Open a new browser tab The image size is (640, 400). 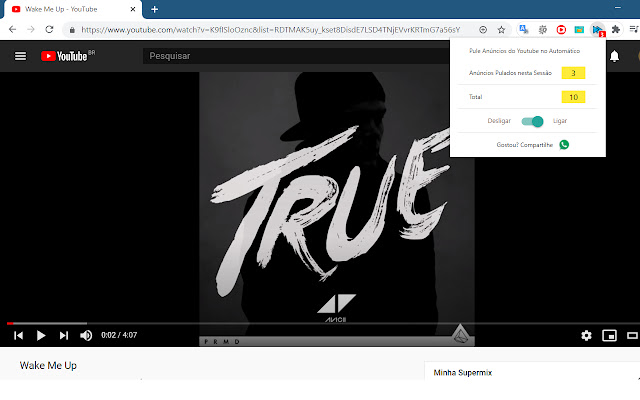154,9
